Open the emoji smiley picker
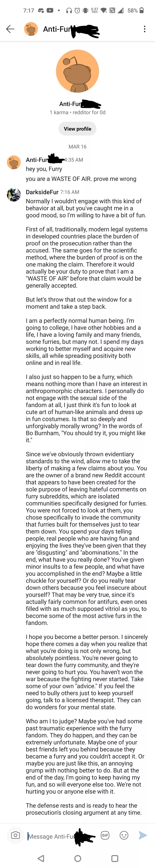This screenshot has width=155, height=868. [x=124, y=835]
